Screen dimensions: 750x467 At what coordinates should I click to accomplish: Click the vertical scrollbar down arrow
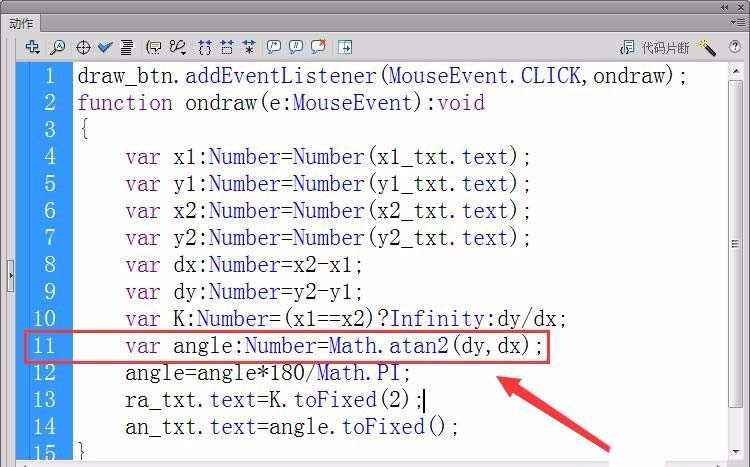click(736, 451)
